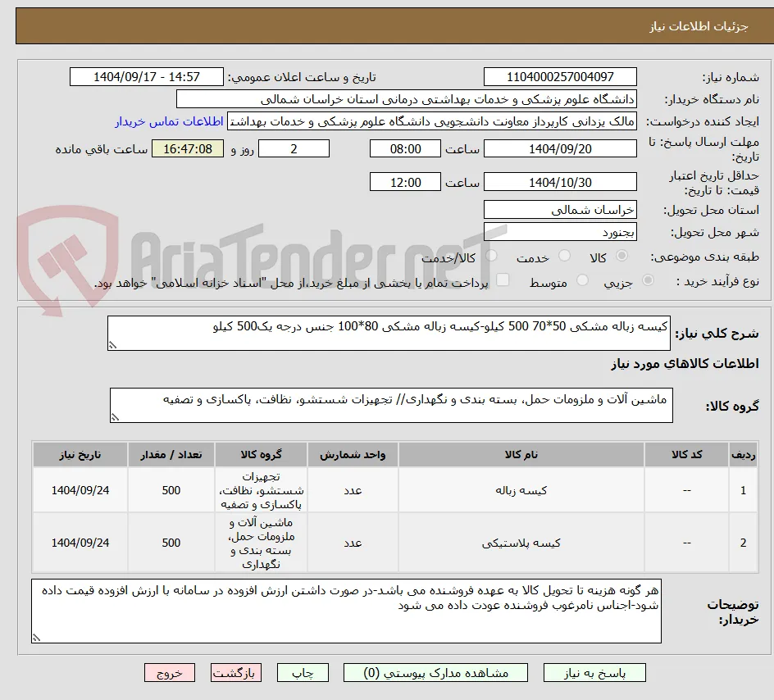The width and height of the screenshot is (774, 700).
Task: Click the resize handle of description text area
Action: 112,345
